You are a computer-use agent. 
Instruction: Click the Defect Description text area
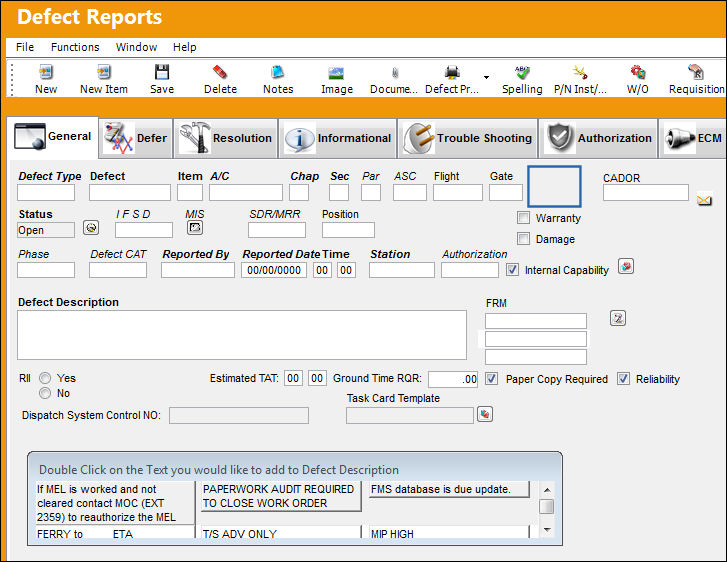pyautogui.click(x=242, y=335)
